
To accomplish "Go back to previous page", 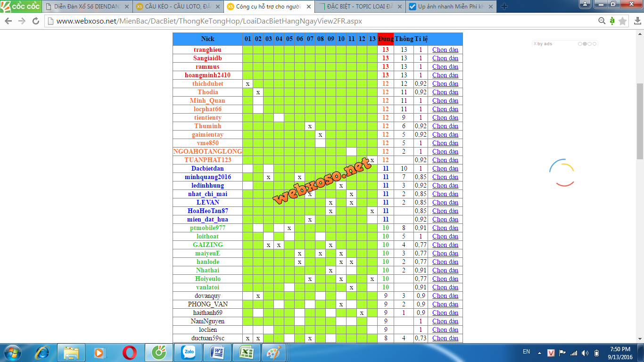I will click(x=9, y=21).
